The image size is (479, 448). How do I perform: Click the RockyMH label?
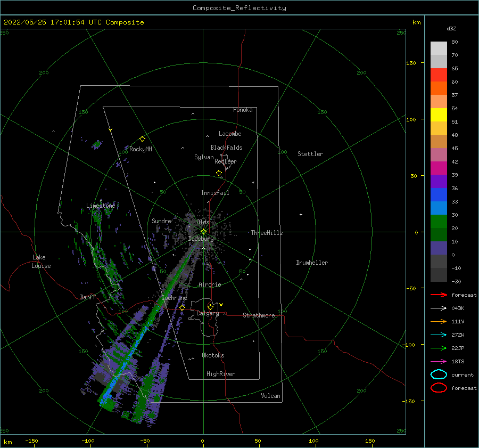(x=141, y=149)
